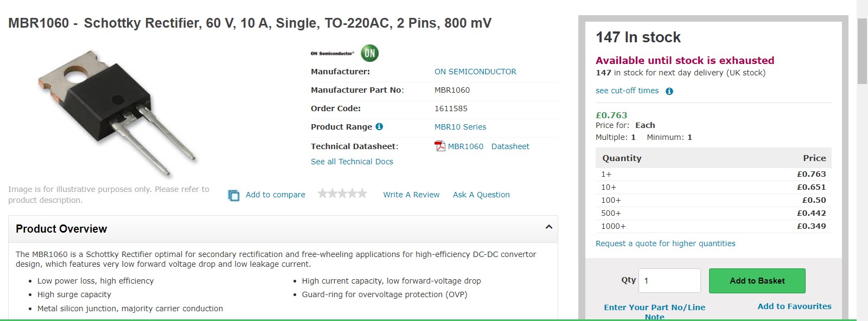Click the star rating icons
The image size is (868, 321).
click(342, 194)
